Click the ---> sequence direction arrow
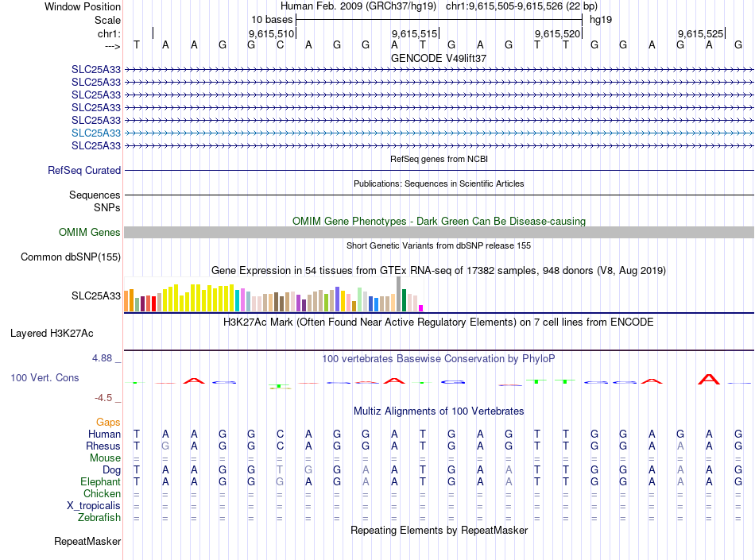Image resolution: width=755 pixels, height=560 pixels. pyautogui.click(x=113, y=46)
